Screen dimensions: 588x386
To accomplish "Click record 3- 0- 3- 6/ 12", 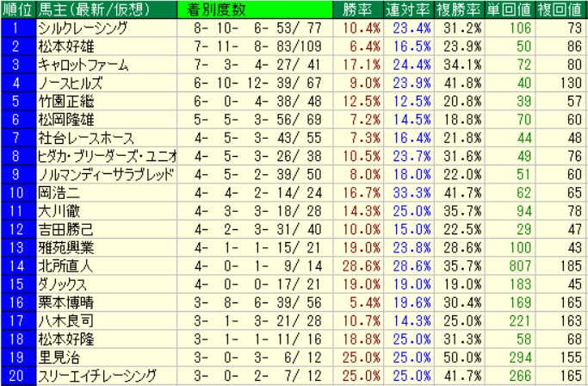I will tap(258, 358).
